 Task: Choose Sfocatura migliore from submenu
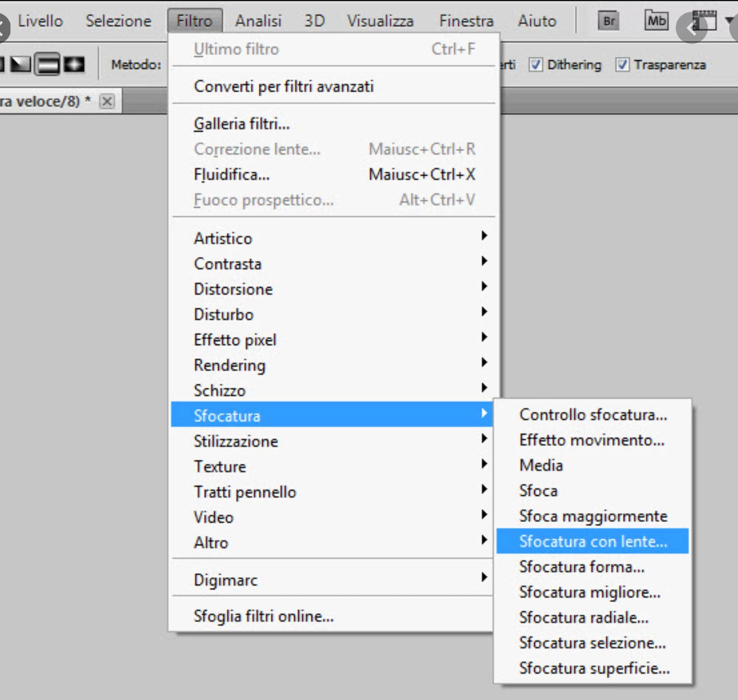pyautogui.click(x=592, y=592)
